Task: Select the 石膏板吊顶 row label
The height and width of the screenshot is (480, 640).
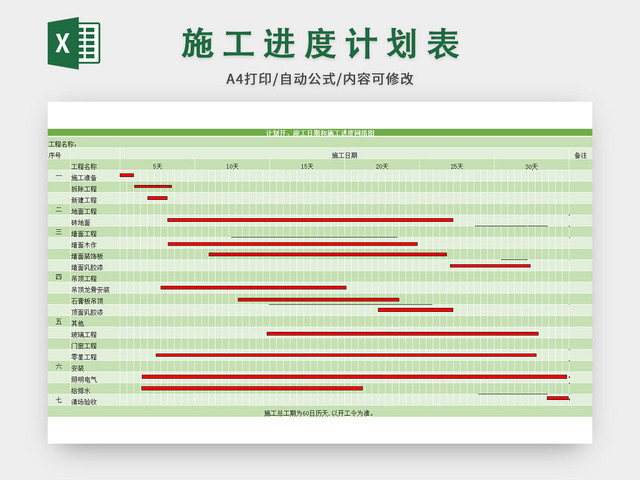Action: 87,301
